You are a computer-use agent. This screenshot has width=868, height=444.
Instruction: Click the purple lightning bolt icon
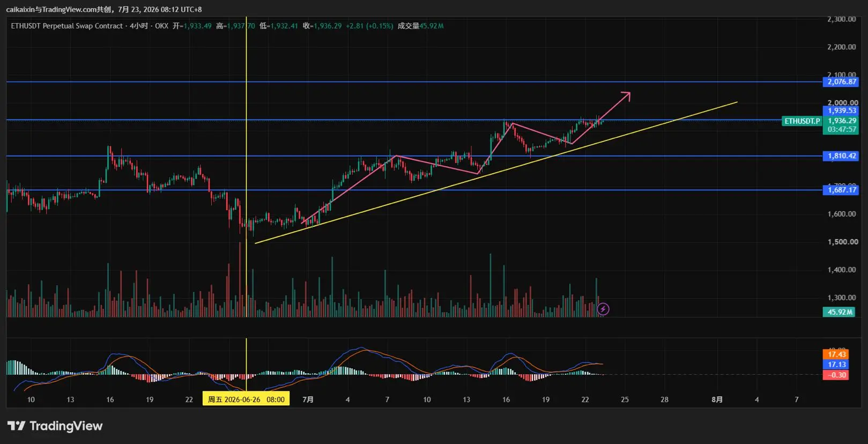pyautogui.click(x=603, y=309)
